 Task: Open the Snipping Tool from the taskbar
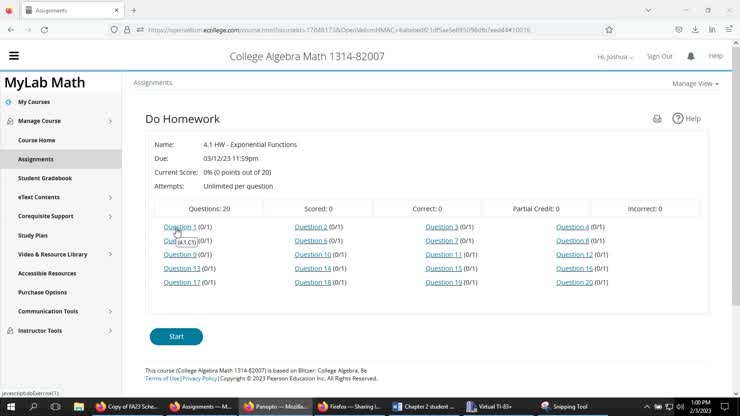point(567,407)
